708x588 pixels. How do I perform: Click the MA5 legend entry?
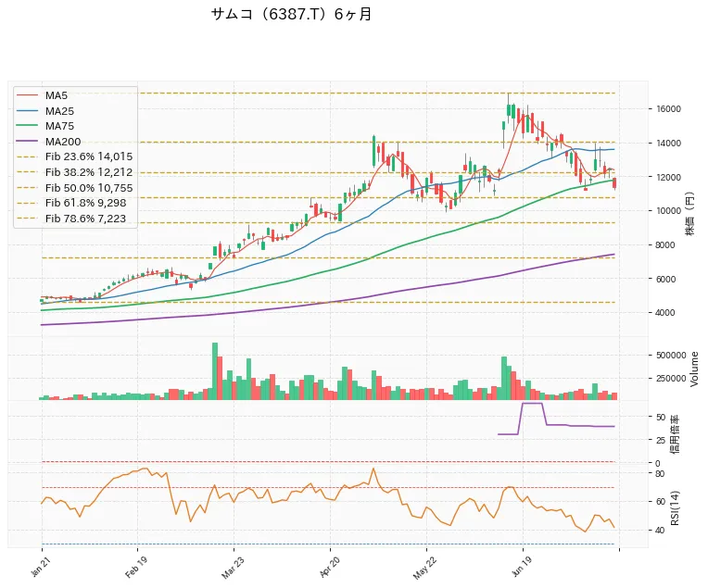pos(42,95)
